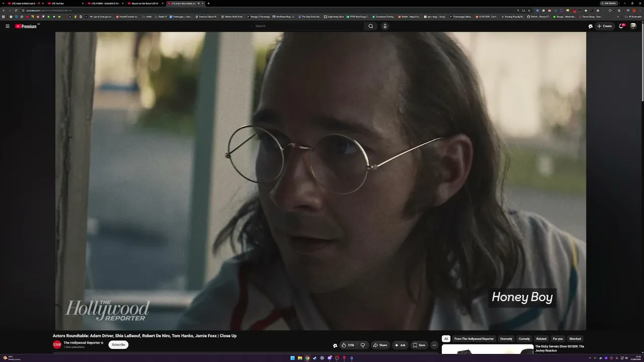
Task: Open the account avatar menu
Action: coord(633,26)
